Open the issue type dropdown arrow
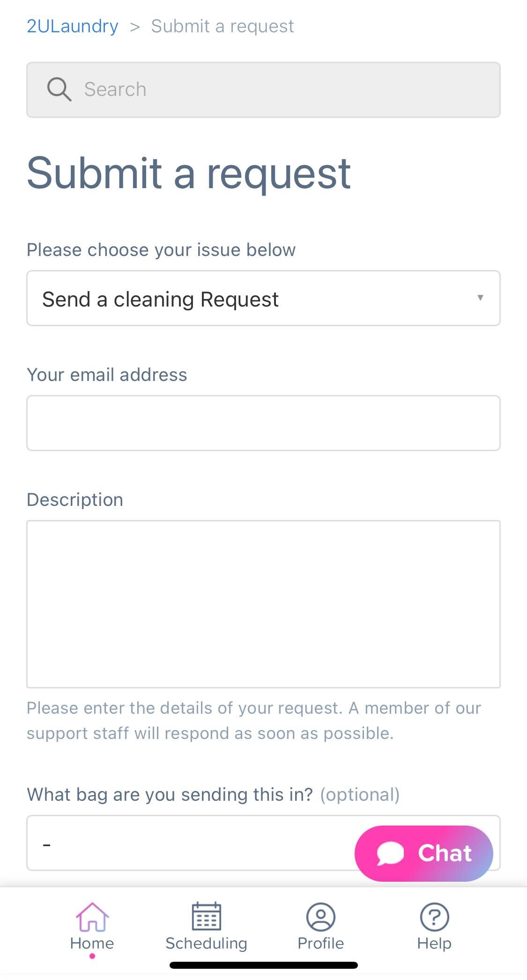This screenshot has width=527, height=980. (x=480, y=298)
